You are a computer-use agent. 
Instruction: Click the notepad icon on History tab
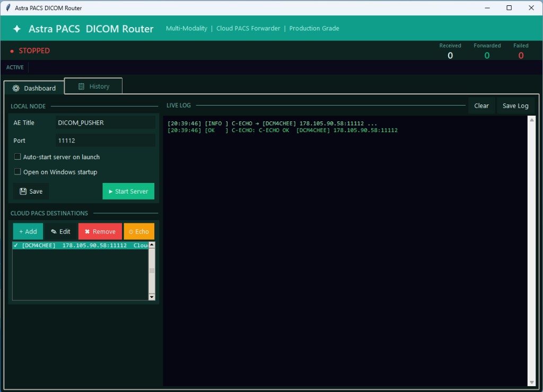pos(81,86)
